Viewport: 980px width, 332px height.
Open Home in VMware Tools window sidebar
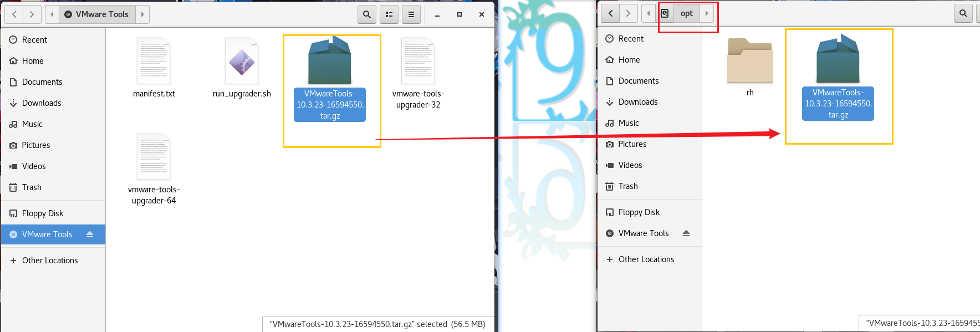(x=53, y=61)
